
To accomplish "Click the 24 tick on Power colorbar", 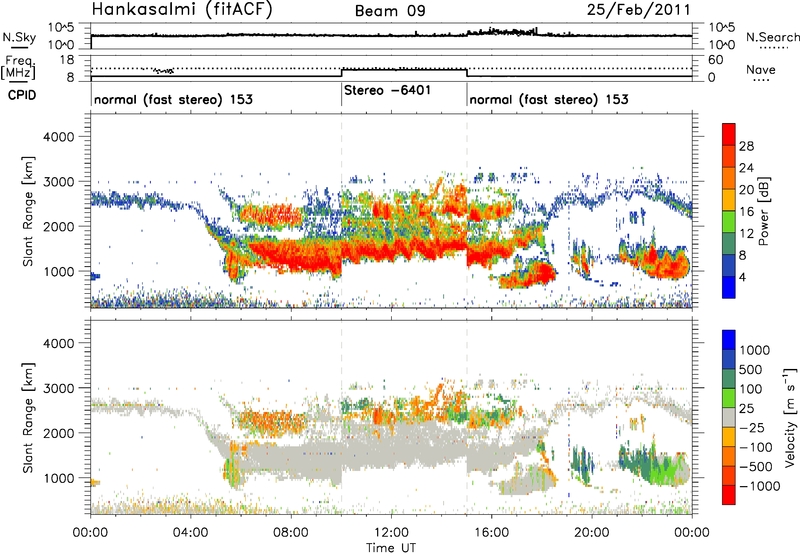I will (746, 168).
